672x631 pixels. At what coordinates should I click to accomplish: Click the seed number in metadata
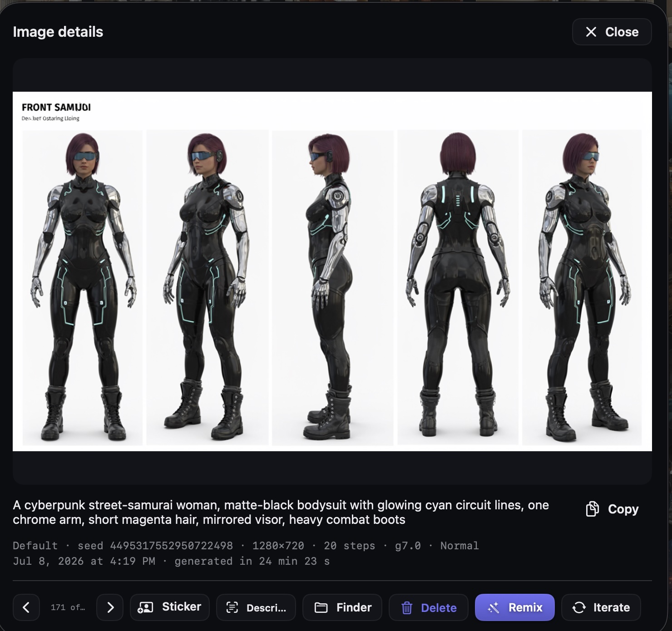pyautogui.click(x=171, y=546)
